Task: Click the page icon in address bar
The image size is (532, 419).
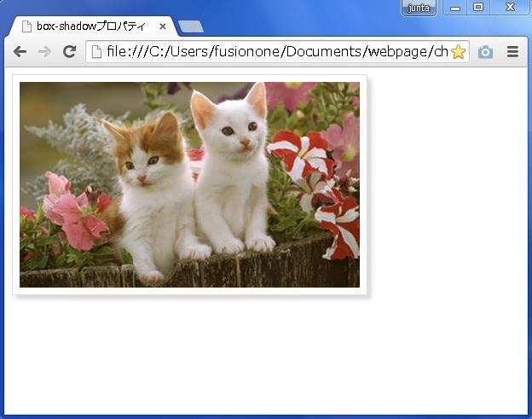Action: tap(96, 52)
